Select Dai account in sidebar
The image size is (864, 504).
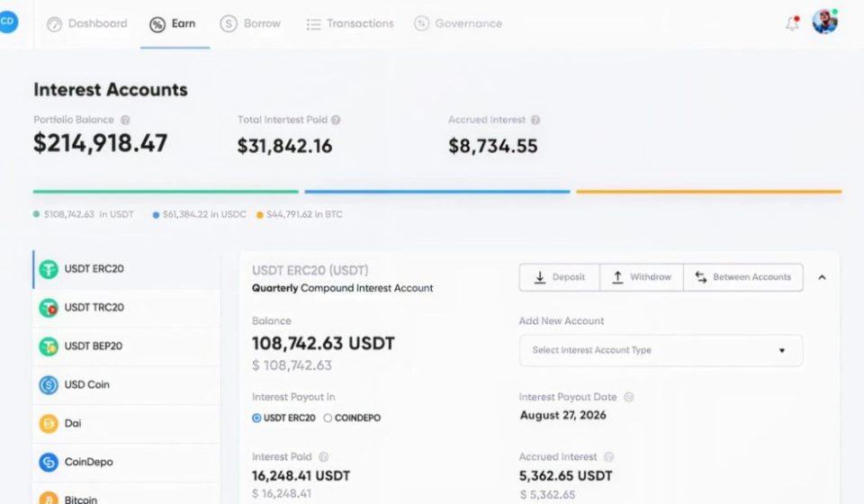tap(126, 424)
